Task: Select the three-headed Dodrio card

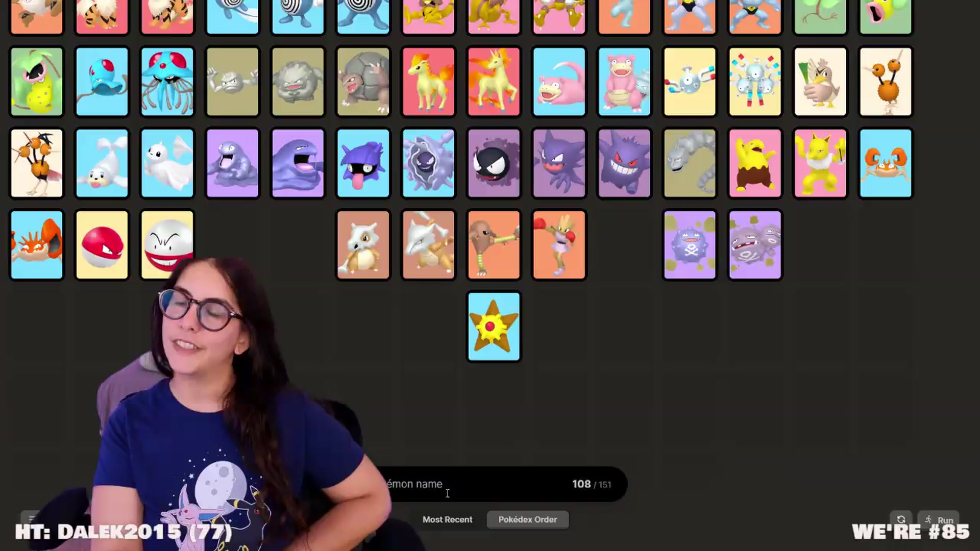Action: (x=37, y=163)
